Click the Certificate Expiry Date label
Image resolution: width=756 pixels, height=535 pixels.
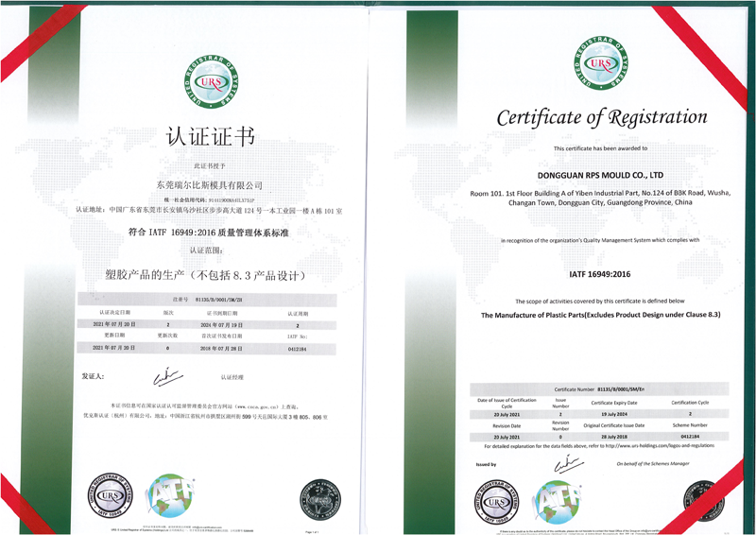click(x=614, y=403)
